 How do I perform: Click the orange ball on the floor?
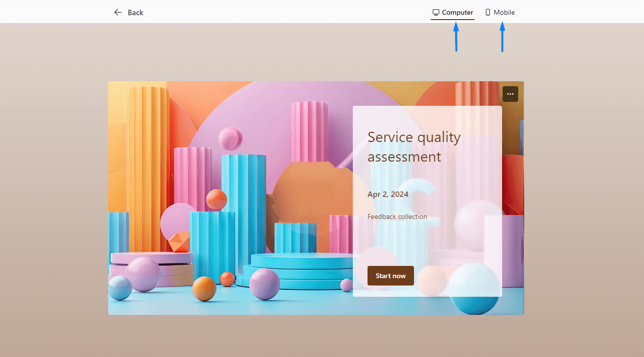[x=204, y=288]
